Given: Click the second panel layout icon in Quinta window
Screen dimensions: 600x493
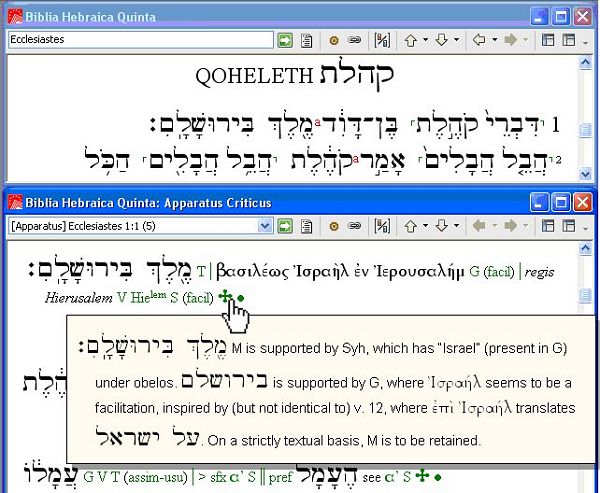Looking at the screenshot, I should coord(569,40).
